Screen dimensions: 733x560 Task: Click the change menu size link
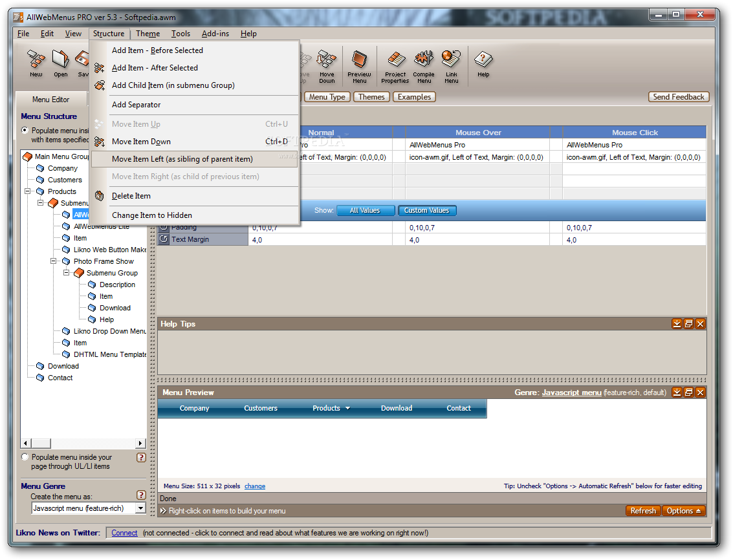point(255,486)
